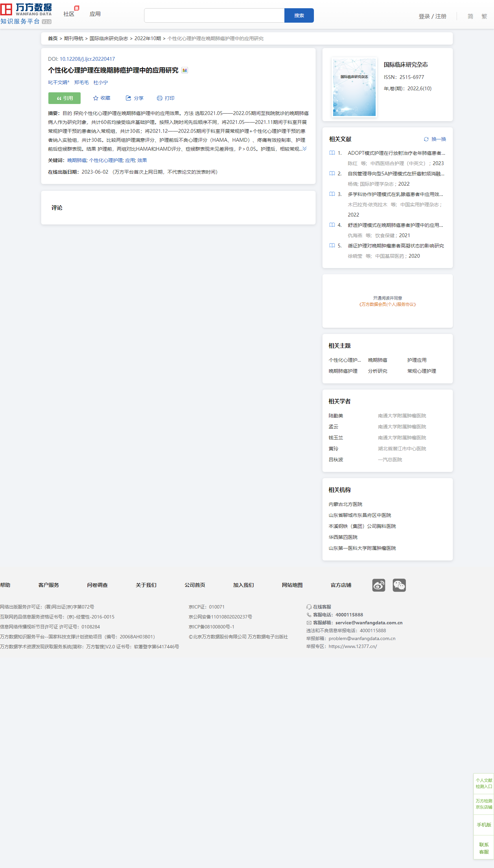Click the WeChat icon in footer
Screen dimensions: 494x868
(399, 585)
